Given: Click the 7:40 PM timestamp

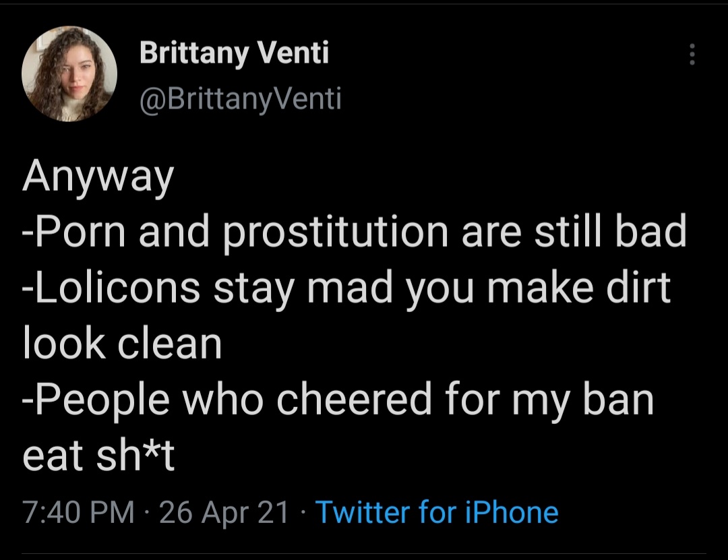Looking at the screenshot, I should click(78, 512).
